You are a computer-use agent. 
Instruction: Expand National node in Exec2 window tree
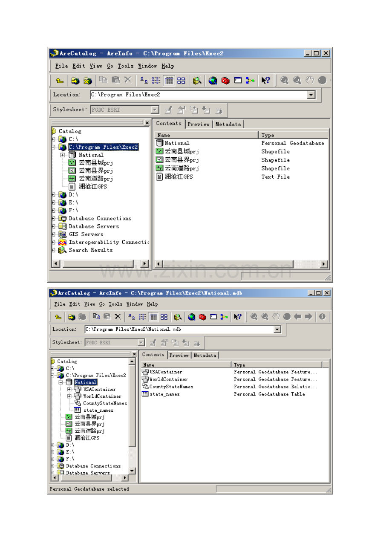(63, 155)
